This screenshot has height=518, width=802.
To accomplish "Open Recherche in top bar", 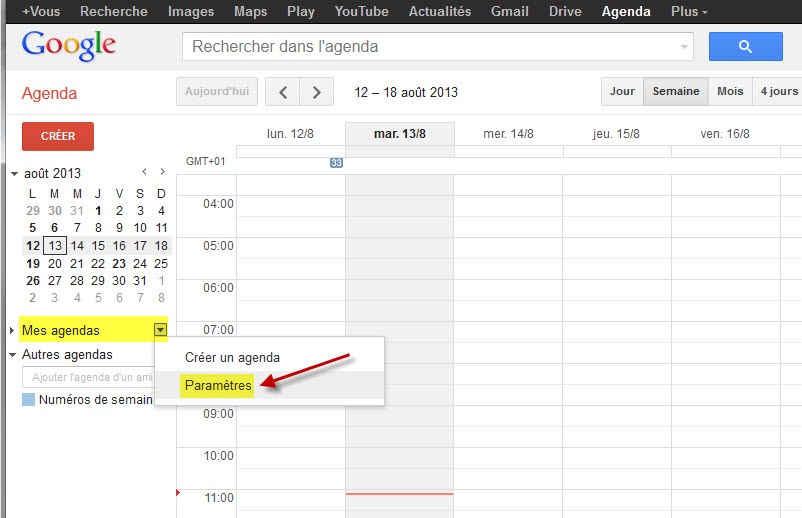I will pyautogui.click(x=114, y=11).
